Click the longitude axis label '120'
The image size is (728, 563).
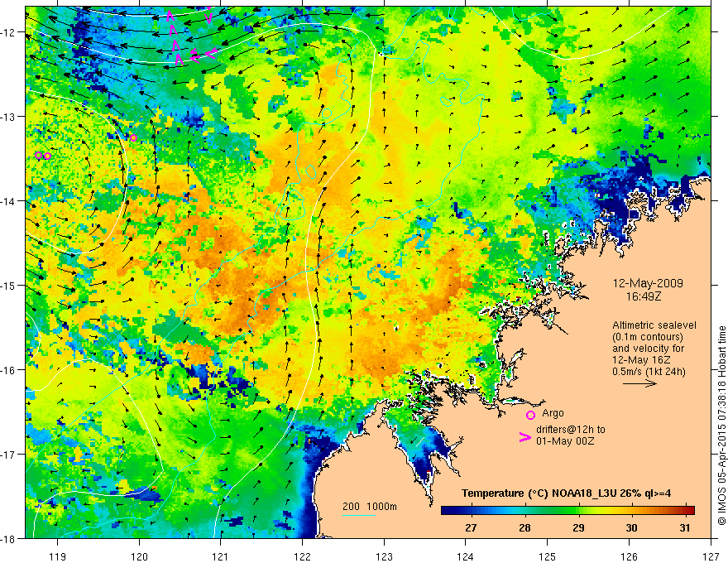pos(139,556)
